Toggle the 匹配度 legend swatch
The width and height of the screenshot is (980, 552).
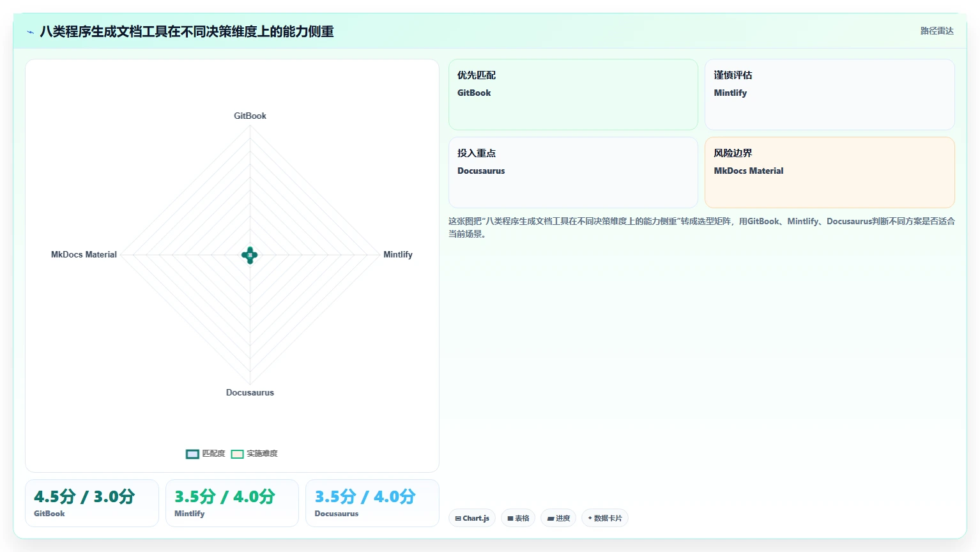192,454
